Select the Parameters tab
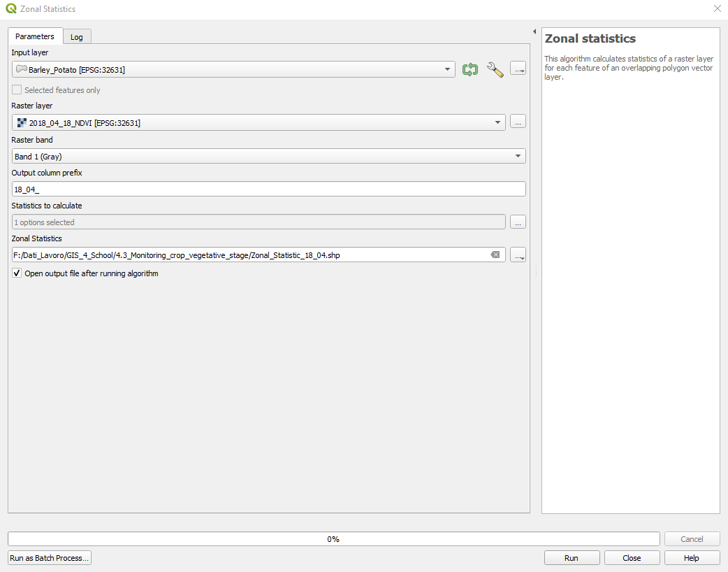 [x=35, y=36]
